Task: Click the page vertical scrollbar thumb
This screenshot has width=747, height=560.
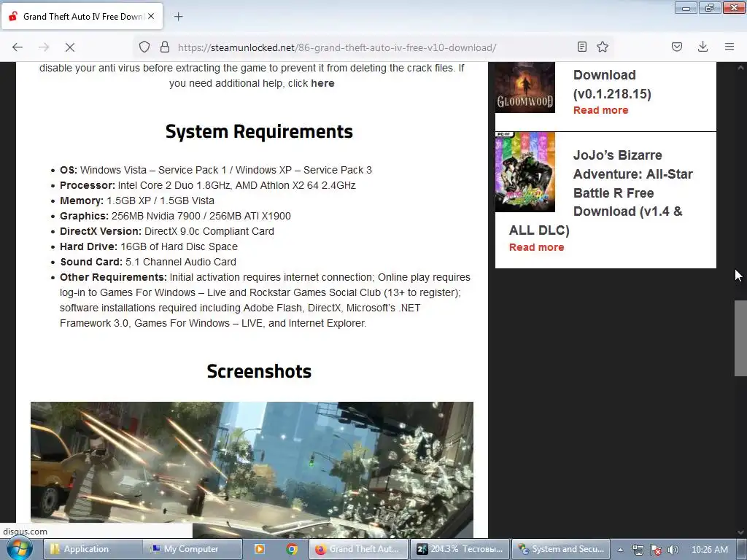Action: (740, 338)
